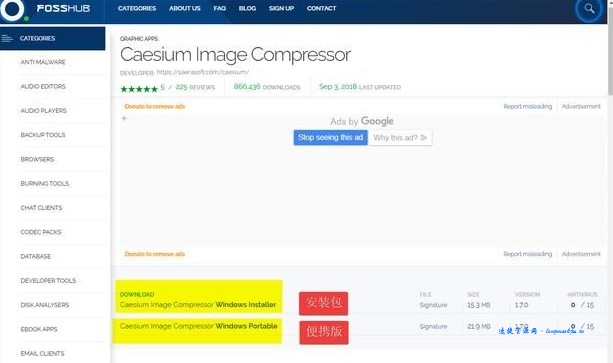The image size is (613, 363).
Task: Open the search magnifier icon
Action: pyautogui.click(x=589, y=8)
